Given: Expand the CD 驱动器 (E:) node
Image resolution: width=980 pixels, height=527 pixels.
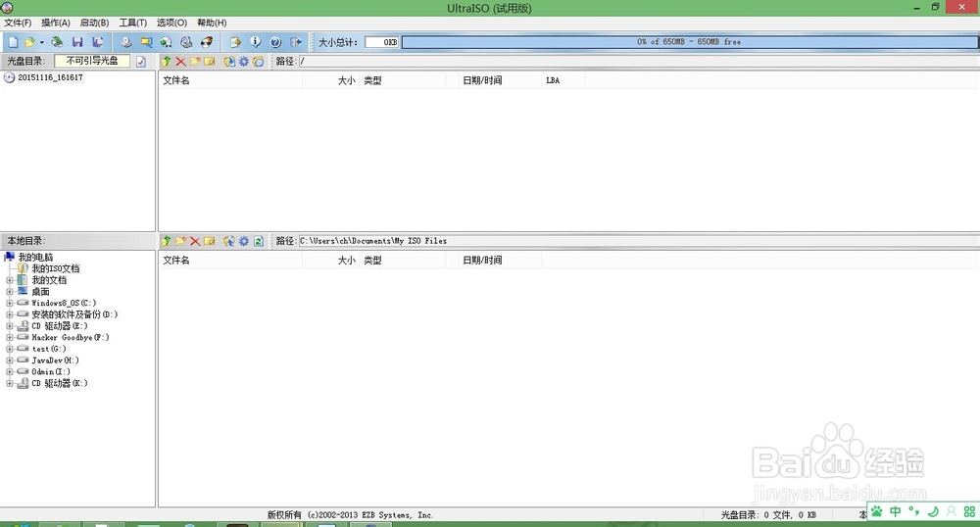Looking at the screenshot, I should [10, 326].
